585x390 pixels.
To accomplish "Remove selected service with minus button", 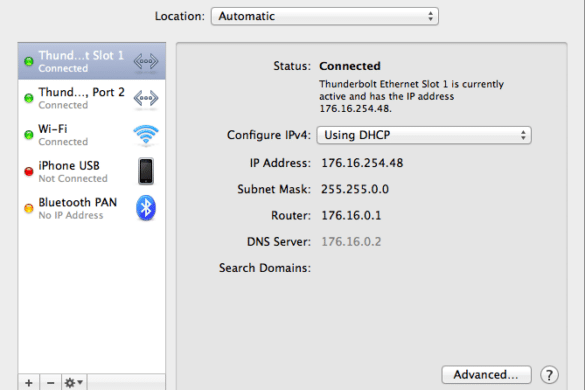I will [51, 383].
